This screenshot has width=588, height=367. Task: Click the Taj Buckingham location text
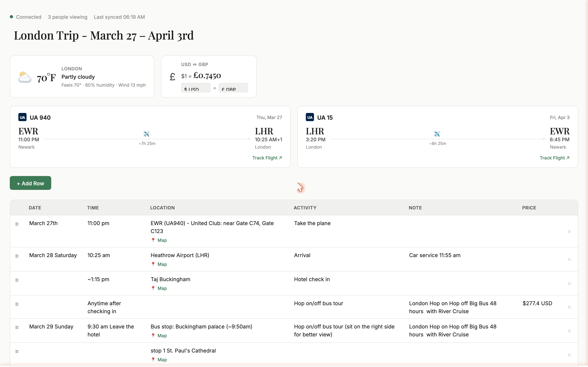click(x=170, y=279)
